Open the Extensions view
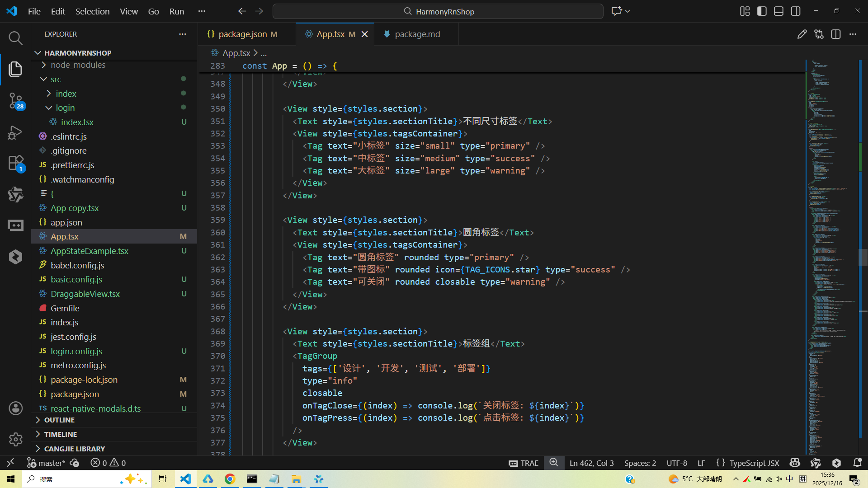The image size is (868, 488). click(x=15, y=163)
